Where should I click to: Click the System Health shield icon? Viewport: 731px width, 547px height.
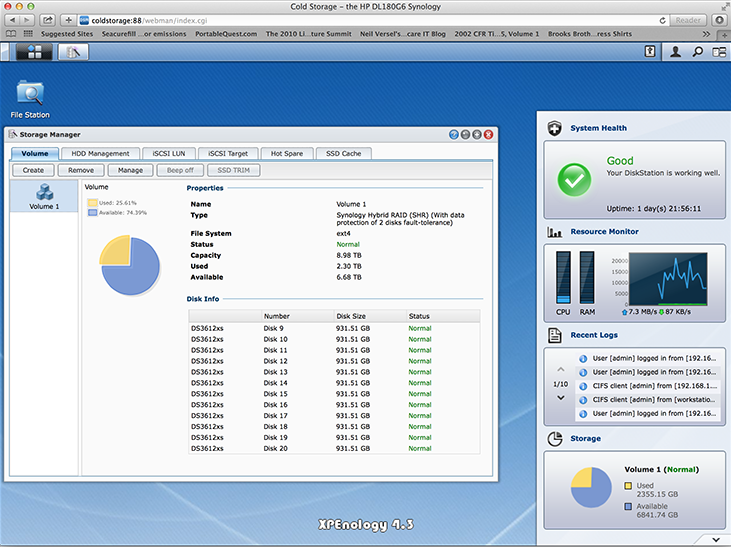click(x=554, y=128)
